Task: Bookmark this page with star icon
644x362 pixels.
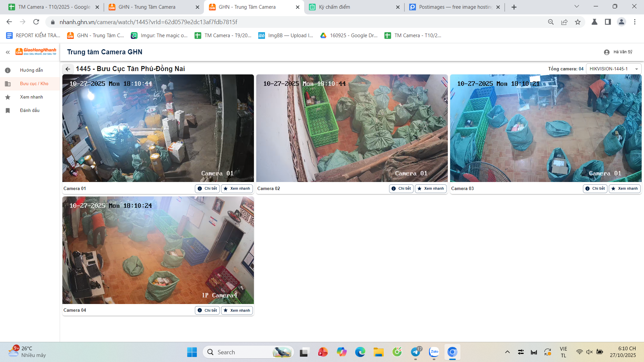Action: [x=578, y=22]
